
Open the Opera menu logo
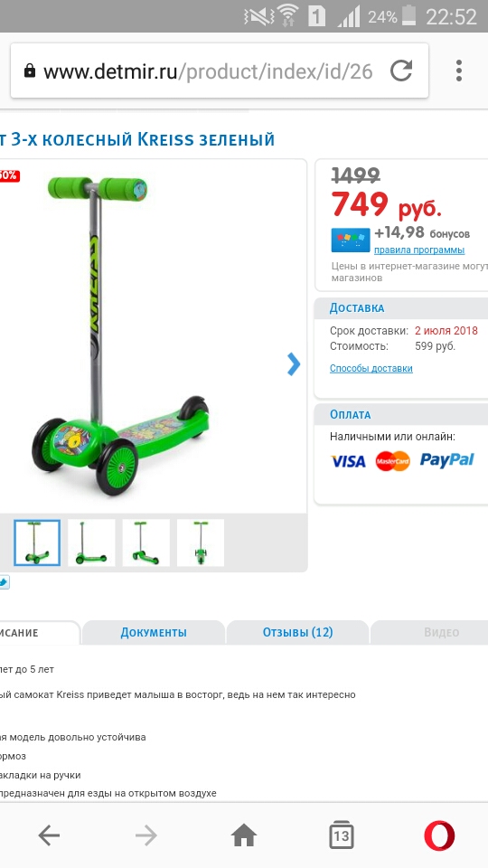[x=439, y=835]
